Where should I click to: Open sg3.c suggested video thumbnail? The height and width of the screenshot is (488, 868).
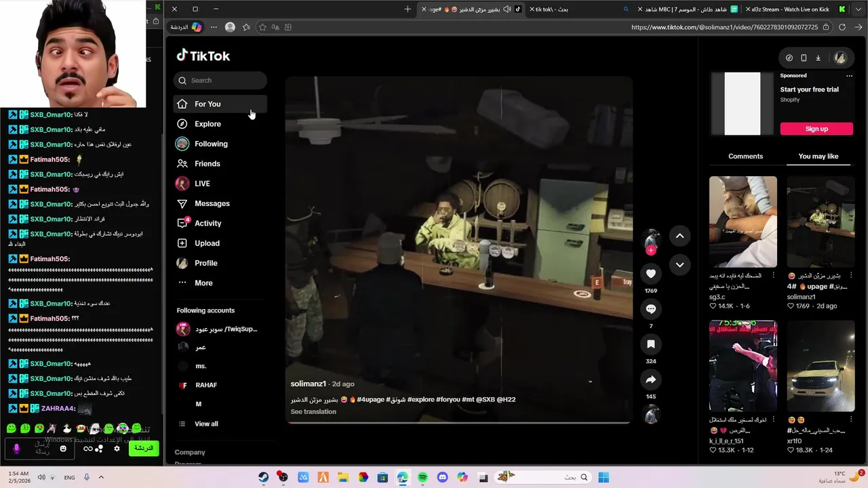[743, 222]
